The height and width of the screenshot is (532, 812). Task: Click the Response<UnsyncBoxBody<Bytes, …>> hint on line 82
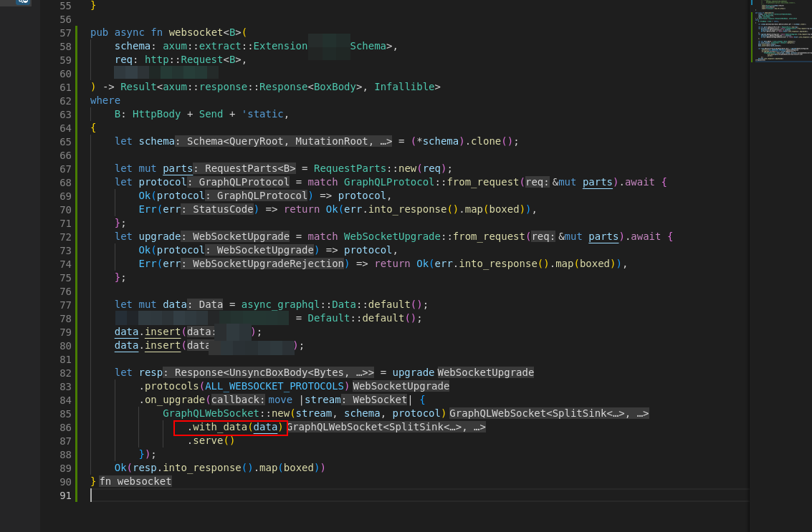click(x=268, y=372)
